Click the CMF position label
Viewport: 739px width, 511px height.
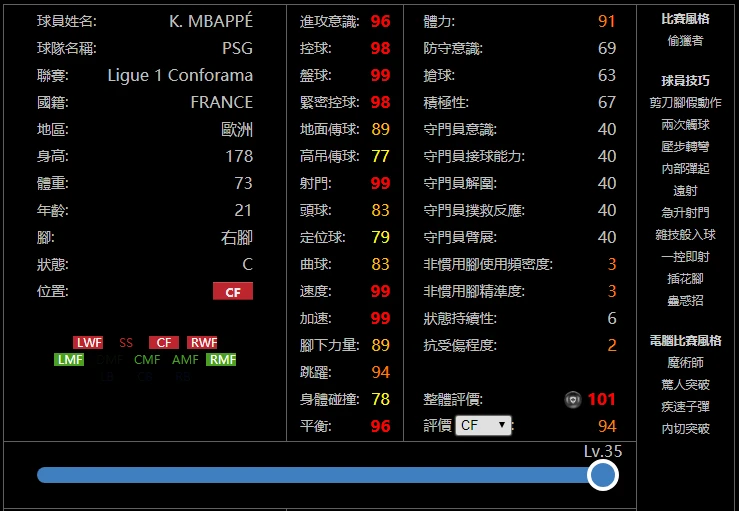click(x=147, y=360)
